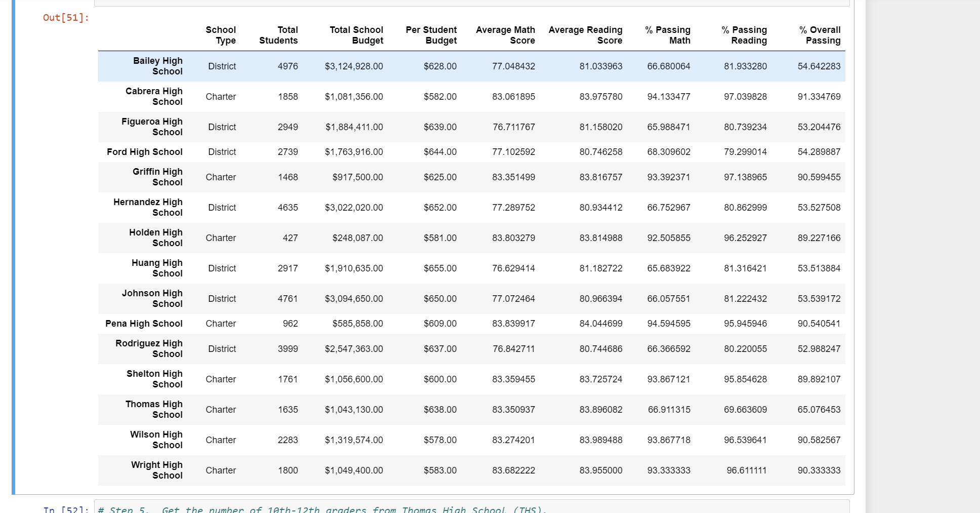Click the Total Students column header
Image resolution: width=980 pixels, height=513 pixels.
[278, 35]
